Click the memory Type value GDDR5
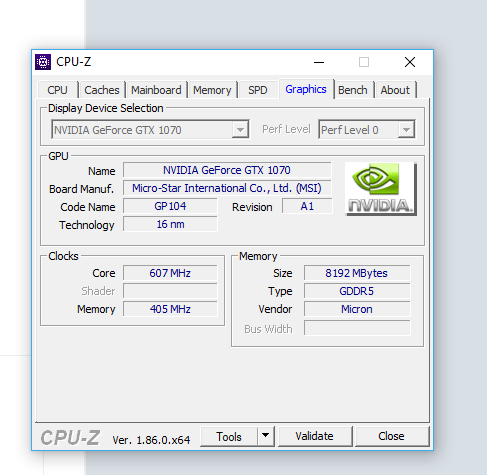487x475 pixels. pos(357,291)
